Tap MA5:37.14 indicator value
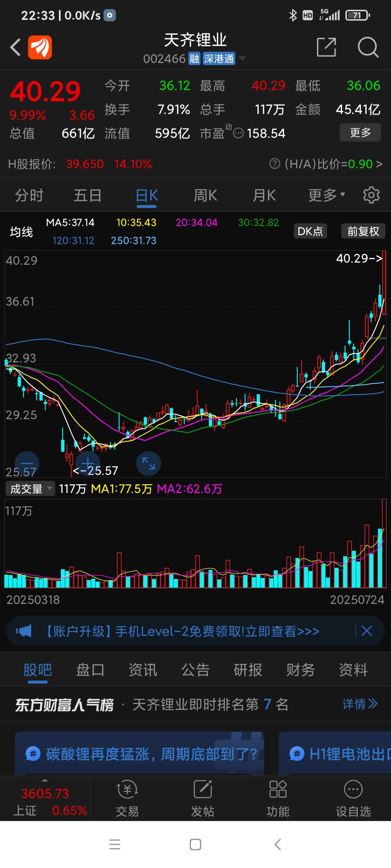Screen dimensions: 391x868 click(70, 222)
